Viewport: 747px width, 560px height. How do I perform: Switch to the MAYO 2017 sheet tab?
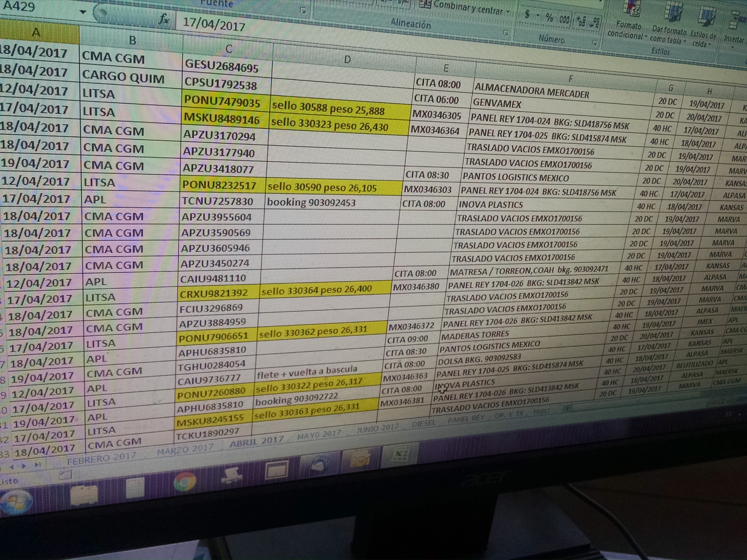318,435
